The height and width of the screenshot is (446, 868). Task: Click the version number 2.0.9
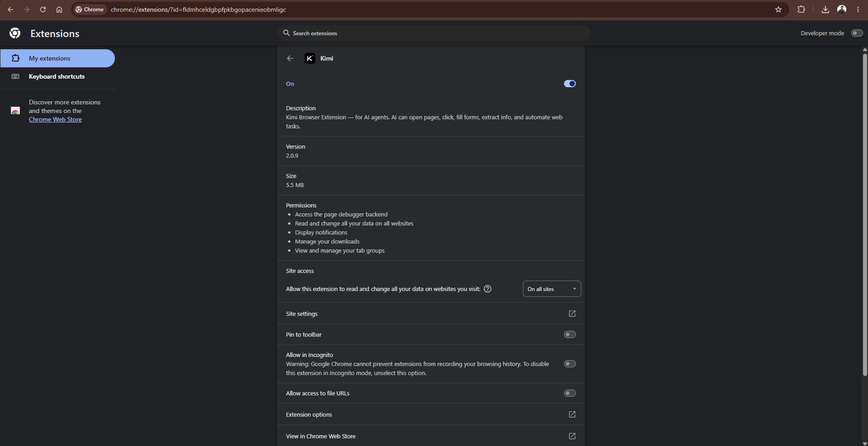(x=292, y=155)
